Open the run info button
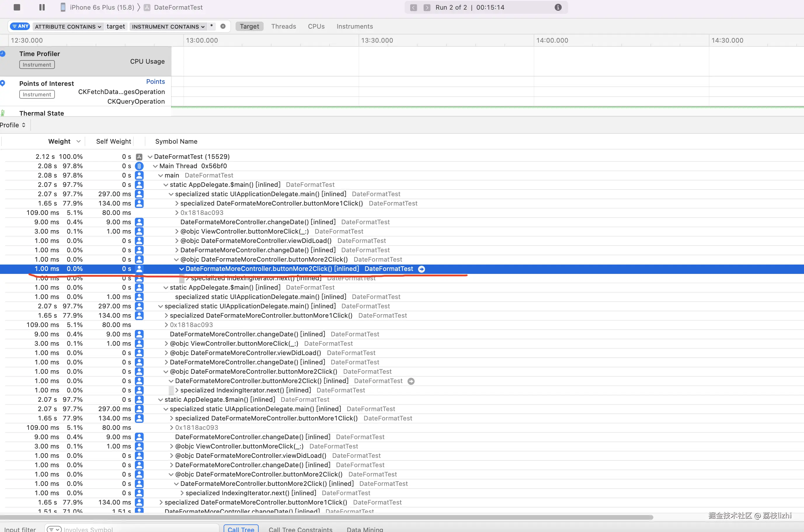 tap(558, 7)
